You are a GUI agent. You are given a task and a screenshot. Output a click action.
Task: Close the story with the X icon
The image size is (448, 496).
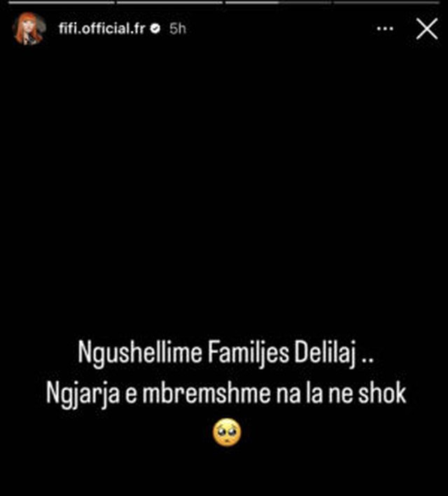click(x=427, y=29)
